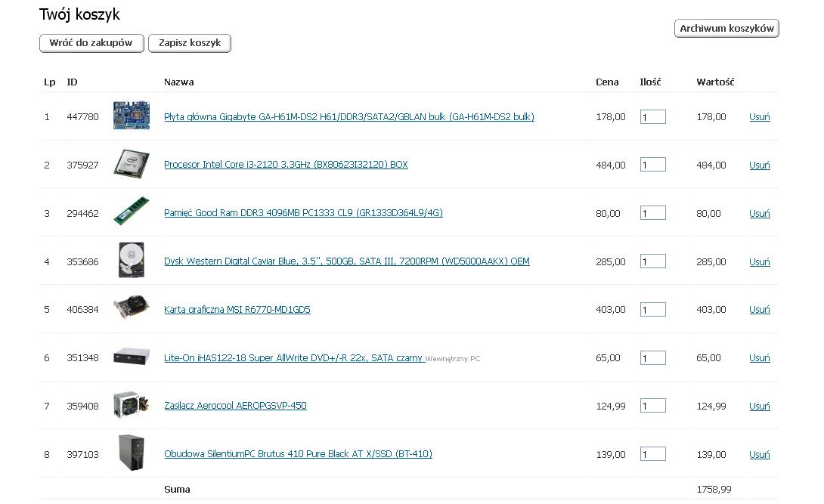
Task: Click the quantity field for Good Ram memory
Action: click(x=652, y=212)
